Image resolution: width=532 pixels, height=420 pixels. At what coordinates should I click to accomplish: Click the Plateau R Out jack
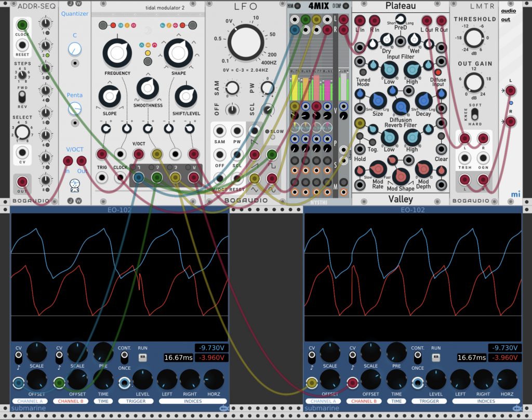[x=441, y=20]
